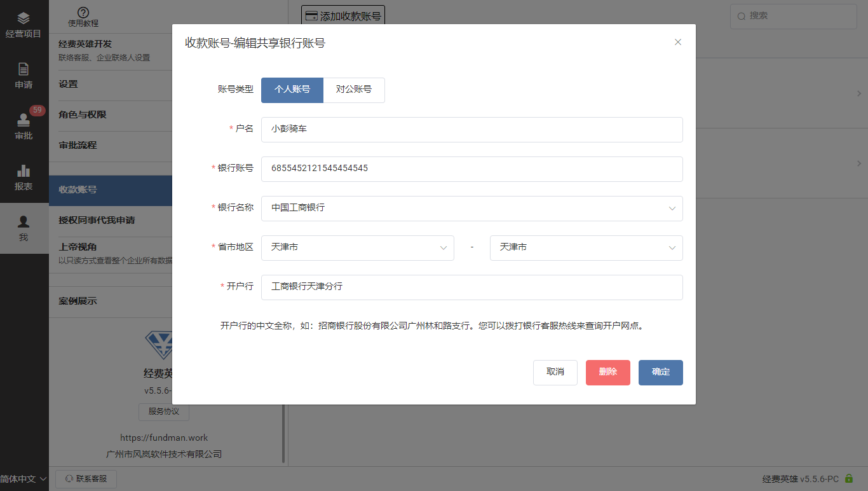Screen dimensions: 868x491
Task: Expand the 银行名称 bank dropdown
Action: [471, 208]
